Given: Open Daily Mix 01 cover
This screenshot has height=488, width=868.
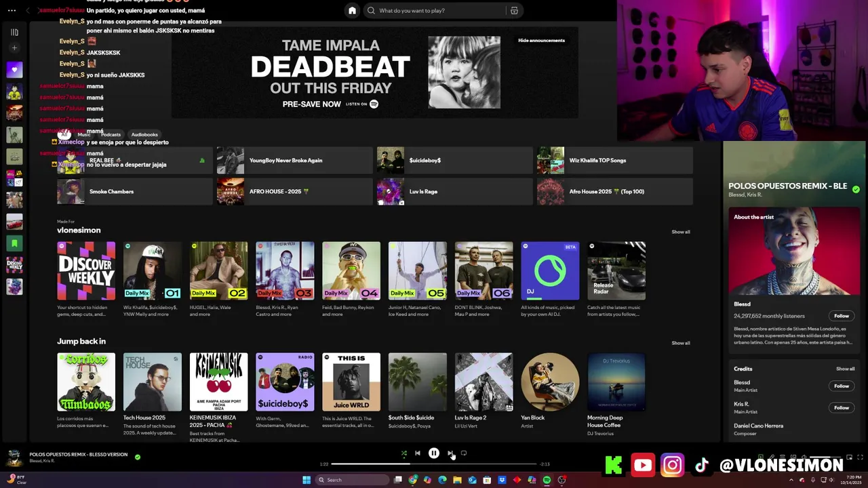Looking at the screenshot, I should pos(153,270).
